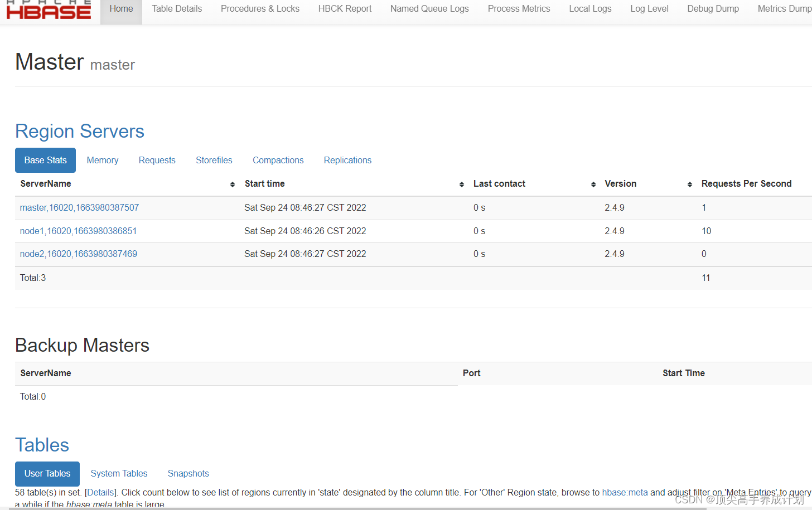Viewport: 812px width, 510px height.
Task: Click the Apache HBase logo
Action: click(49, 10)
